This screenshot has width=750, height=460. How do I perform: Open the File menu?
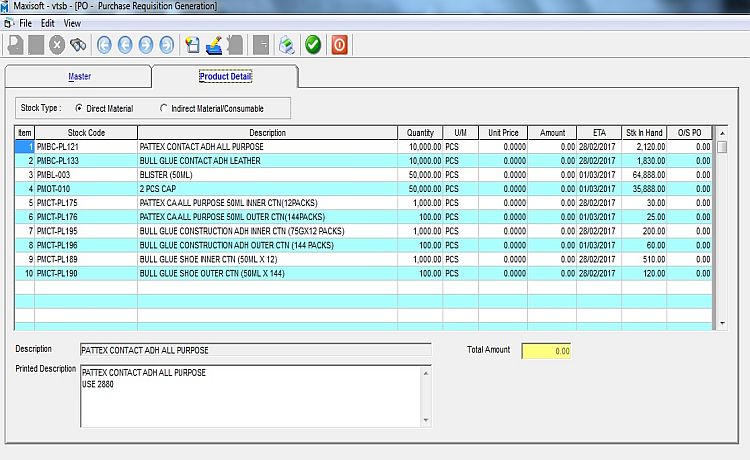(25, 22)
